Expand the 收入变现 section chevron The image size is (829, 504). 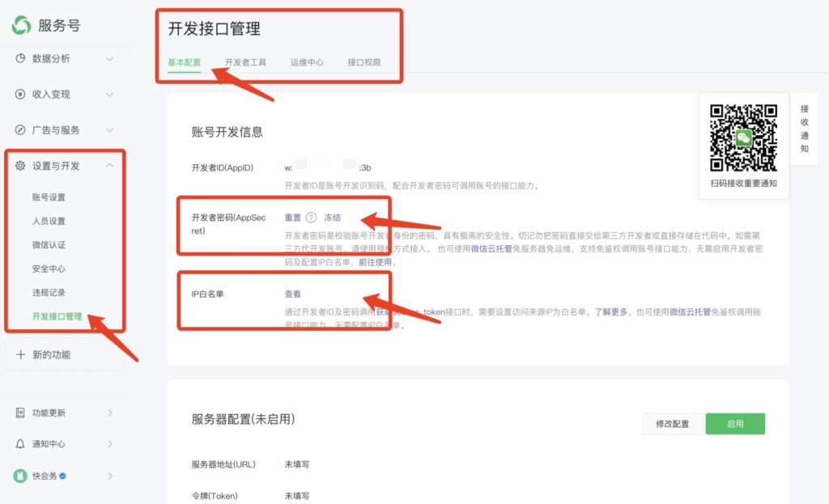pyautogui.click(x=109, y=94)
